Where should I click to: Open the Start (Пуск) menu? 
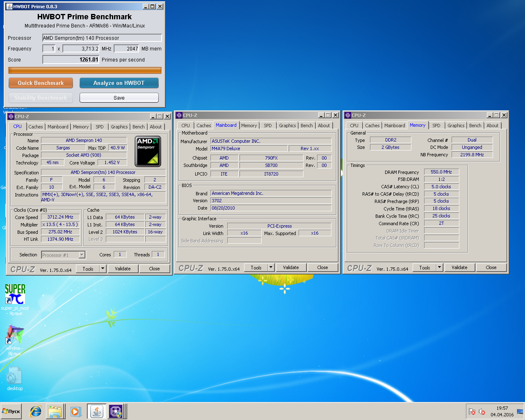tap(11, 411)
